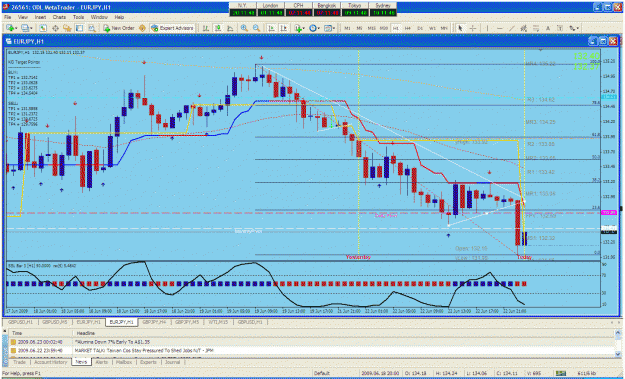Viewport: 625px width, 379px height.
Task: Select the M5 timeframe
Action: pyautogui.click(x=359, y=28)
